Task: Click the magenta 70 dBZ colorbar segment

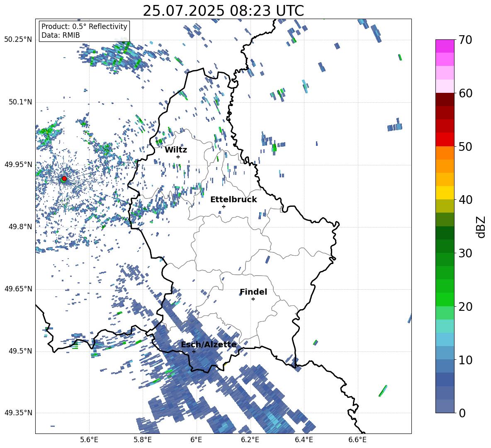Action: coord(445,46)
